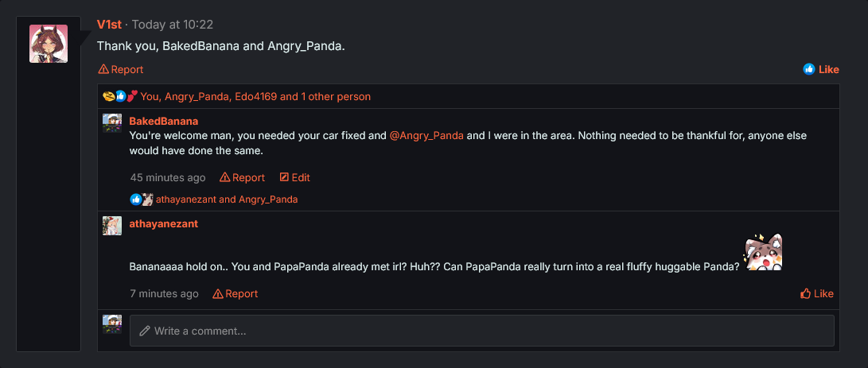Click the V1st username link
868x368 pixels.
(x=109, y=25)
